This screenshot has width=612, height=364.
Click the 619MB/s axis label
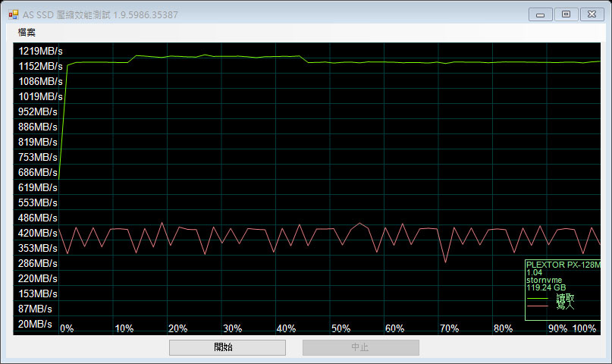pos(37,187)
